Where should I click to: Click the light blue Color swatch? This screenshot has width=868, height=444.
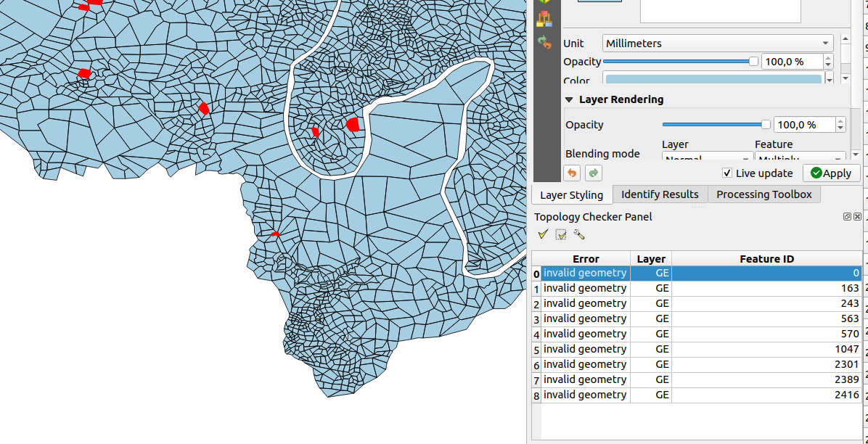tap(713, 80)
